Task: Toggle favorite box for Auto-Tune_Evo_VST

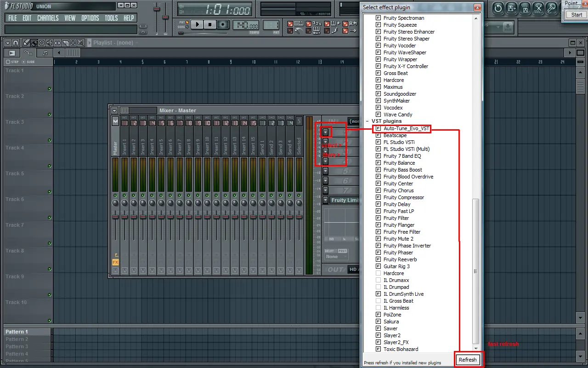Action: point(379,128)
